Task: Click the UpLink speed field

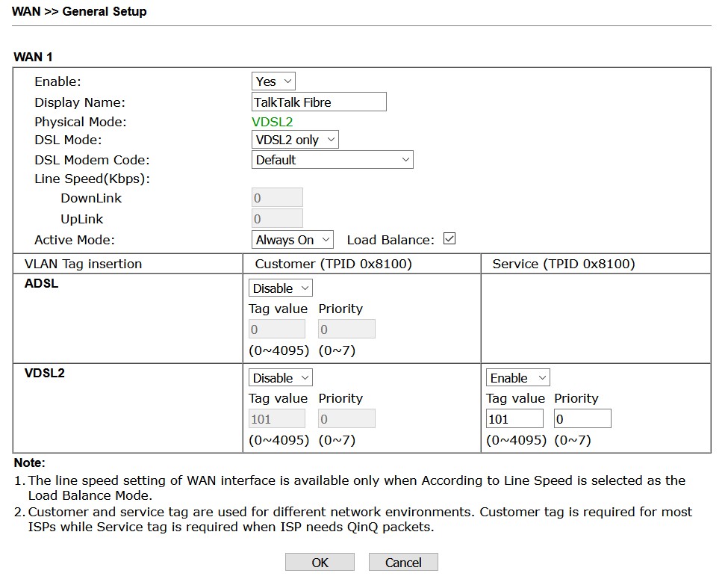Action: pyautogui.click(x=277, y=219)
